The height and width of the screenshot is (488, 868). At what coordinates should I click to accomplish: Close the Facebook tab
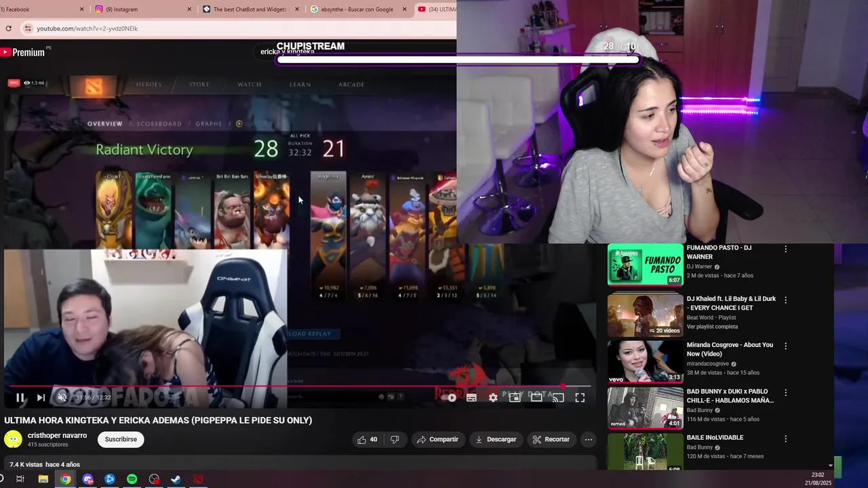point(82,9)
